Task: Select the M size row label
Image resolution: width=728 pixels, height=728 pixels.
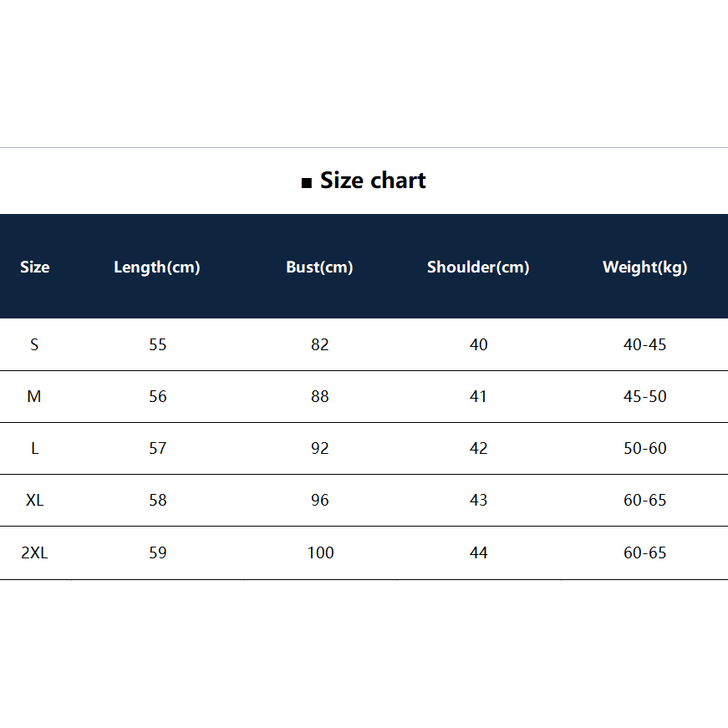Action: [34, 396]
